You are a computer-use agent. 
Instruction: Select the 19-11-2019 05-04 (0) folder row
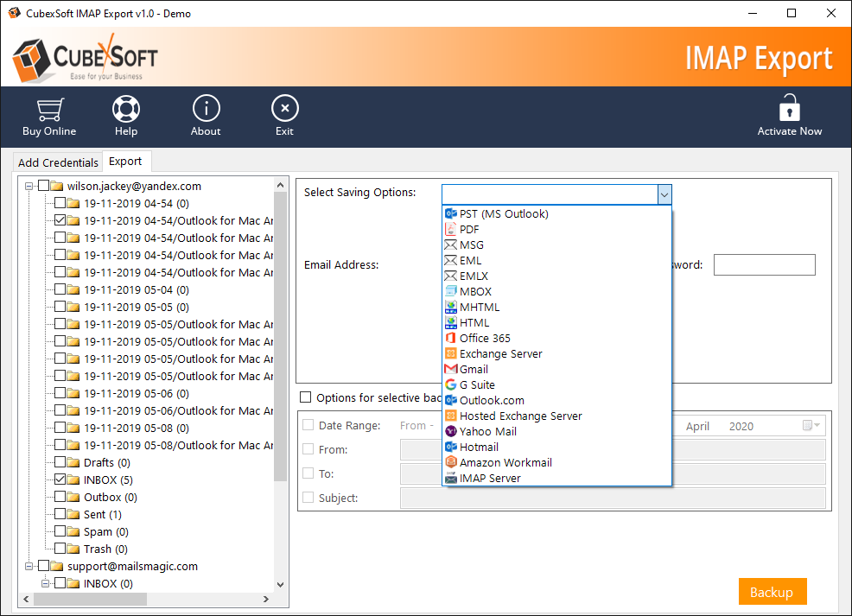coord(137,290)
